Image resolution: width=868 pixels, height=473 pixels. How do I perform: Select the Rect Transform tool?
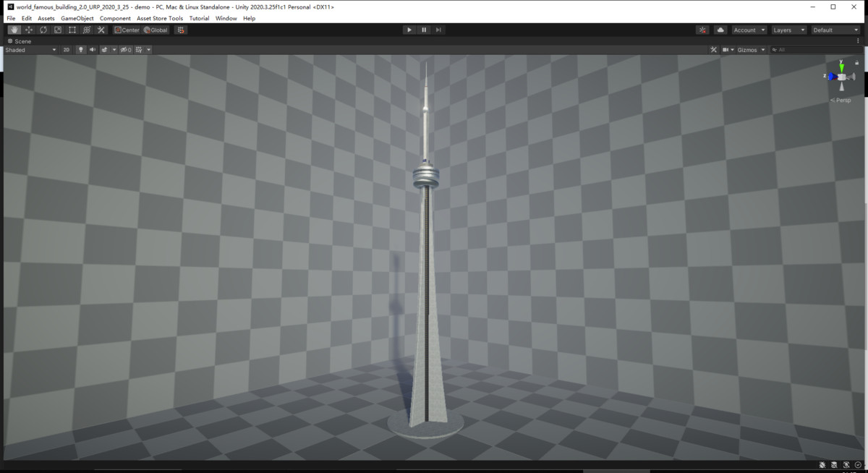coord(72,30)
